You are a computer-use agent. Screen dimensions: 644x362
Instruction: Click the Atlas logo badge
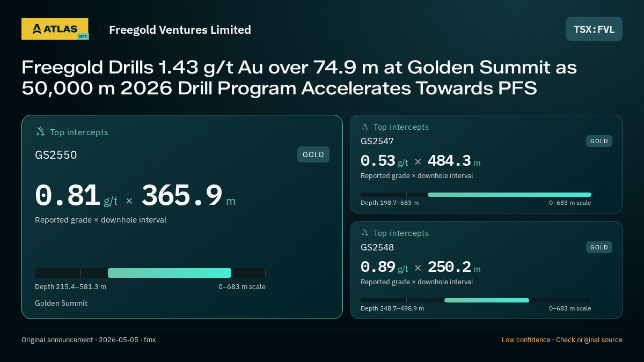(x=55, y=29)
